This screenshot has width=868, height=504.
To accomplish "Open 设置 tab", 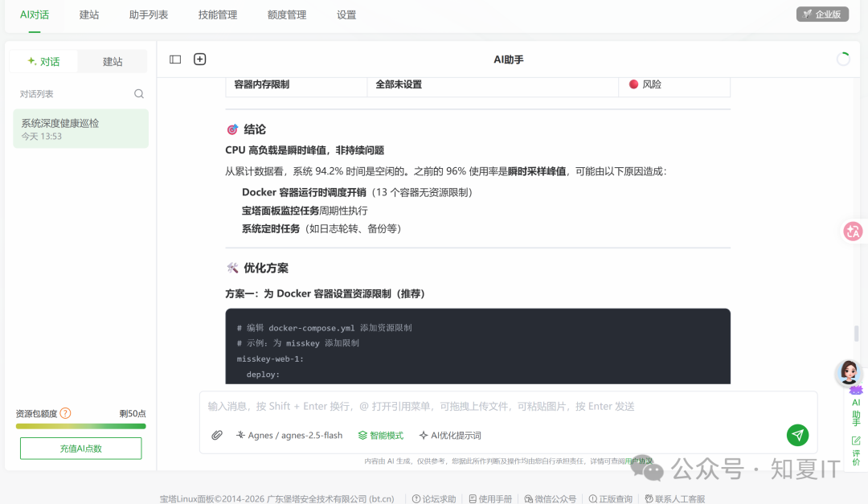I will pyautogui.click(x=346, y=15).
